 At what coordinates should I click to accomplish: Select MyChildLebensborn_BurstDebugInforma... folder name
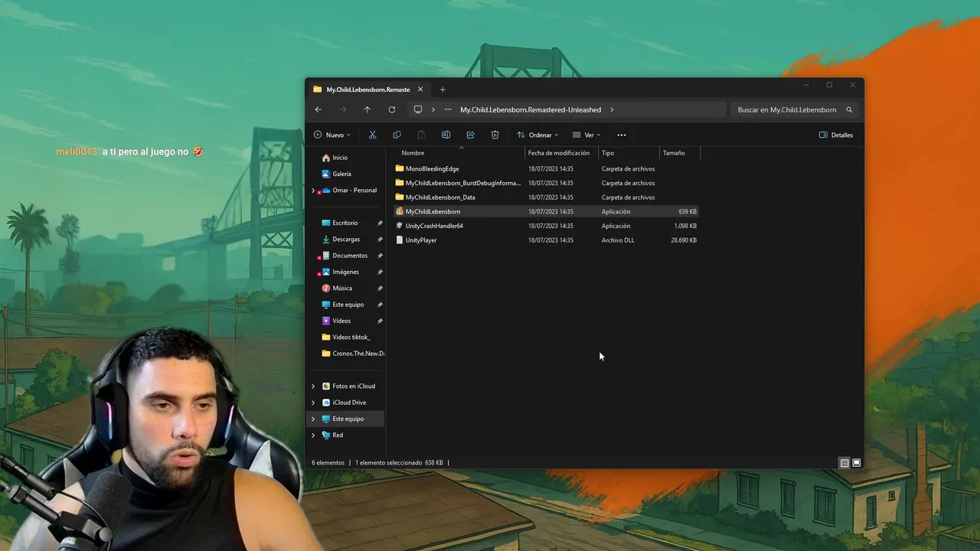[462, 183]
